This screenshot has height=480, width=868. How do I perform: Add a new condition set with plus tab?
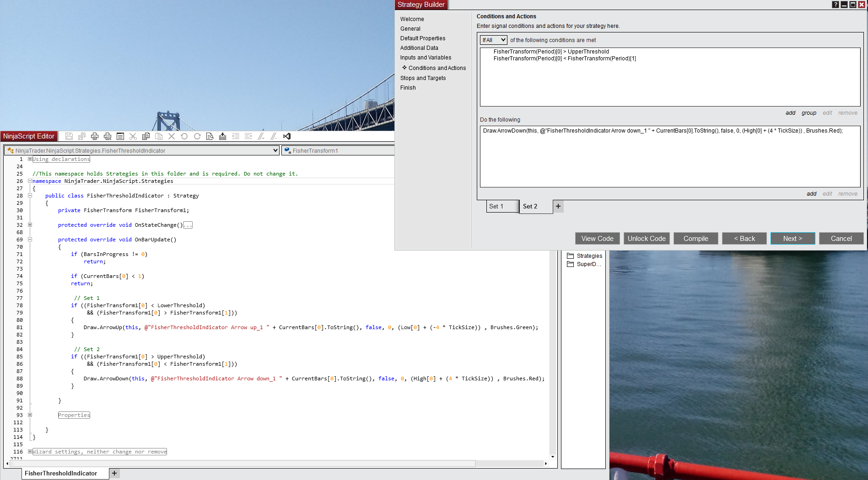558,207
